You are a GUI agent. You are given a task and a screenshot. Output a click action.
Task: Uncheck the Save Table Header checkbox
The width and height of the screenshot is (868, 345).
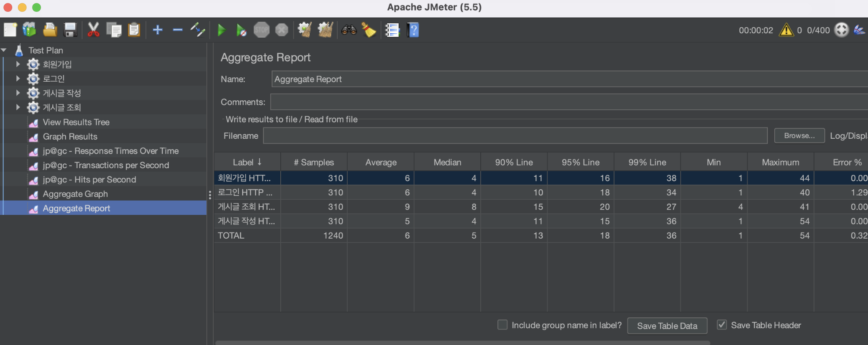pyautogui.click(x=722, y=325)
